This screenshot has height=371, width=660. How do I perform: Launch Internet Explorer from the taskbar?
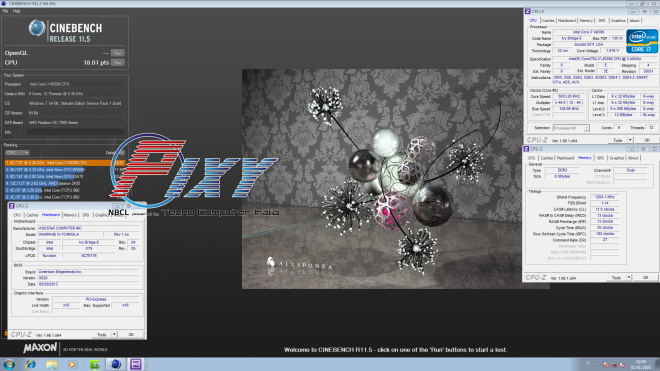30,364
